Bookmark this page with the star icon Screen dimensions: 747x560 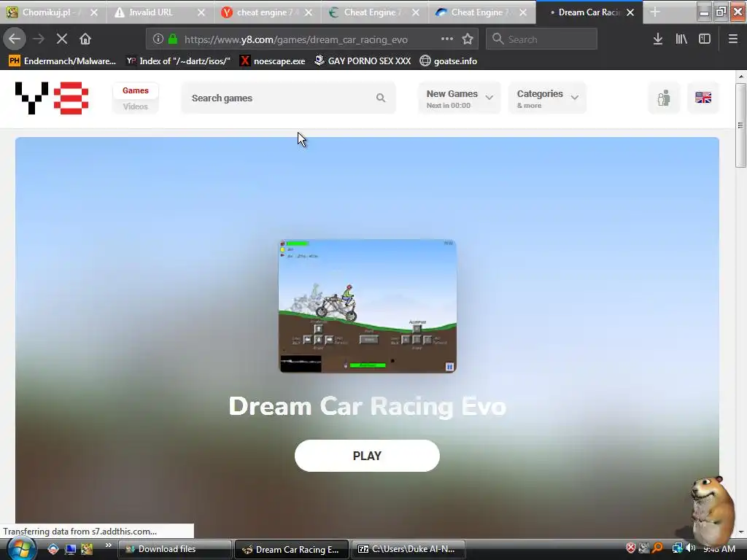click(x=468, y=39)
